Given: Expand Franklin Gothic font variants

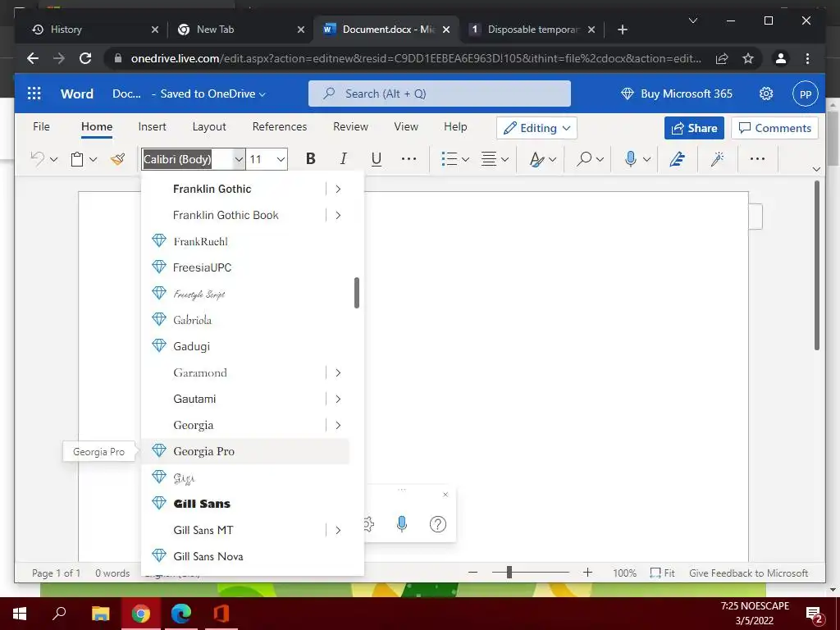Looking at the screenshot, I should (338, 189).
